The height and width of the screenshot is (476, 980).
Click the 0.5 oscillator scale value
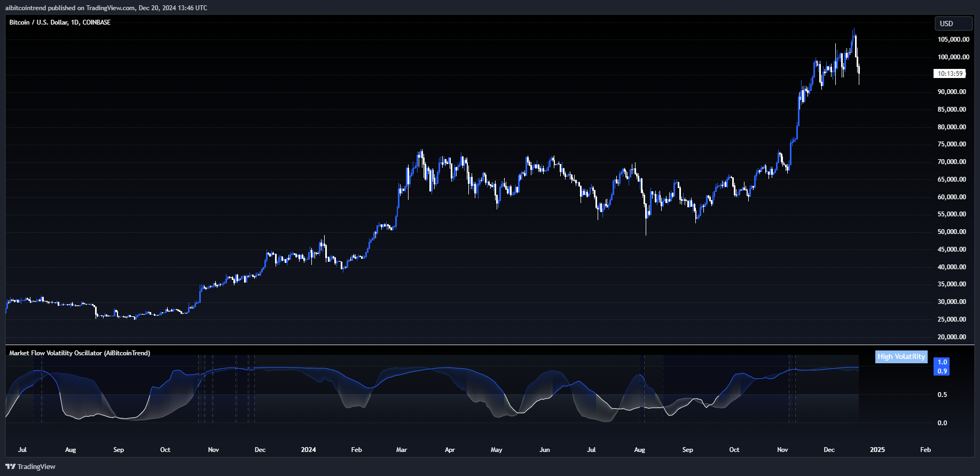point(942,395)
